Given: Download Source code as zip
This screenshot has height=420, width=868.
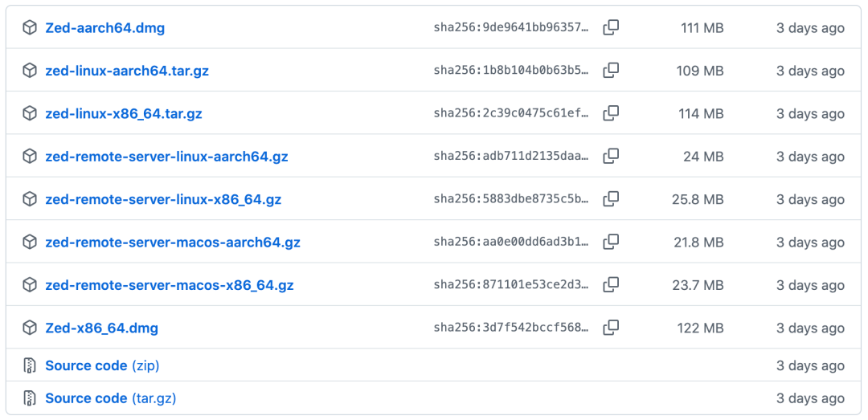Looking at the screenshot, I should click(x=102, y=365).
